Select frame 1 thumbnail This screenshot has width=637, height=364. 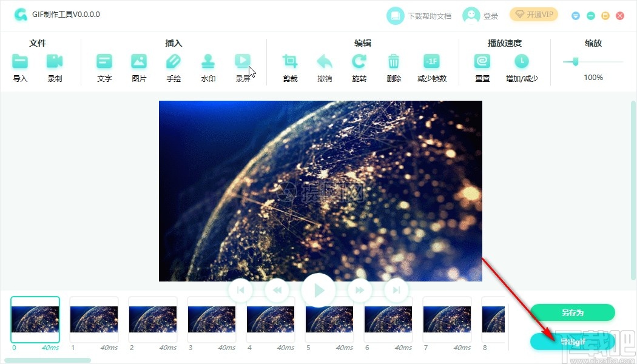coord(94,320)
